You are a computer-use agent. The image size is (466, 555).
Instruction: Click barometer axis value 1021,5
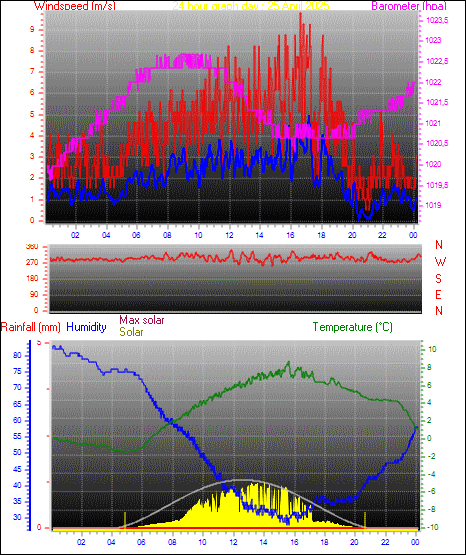(x=437, y=103)
